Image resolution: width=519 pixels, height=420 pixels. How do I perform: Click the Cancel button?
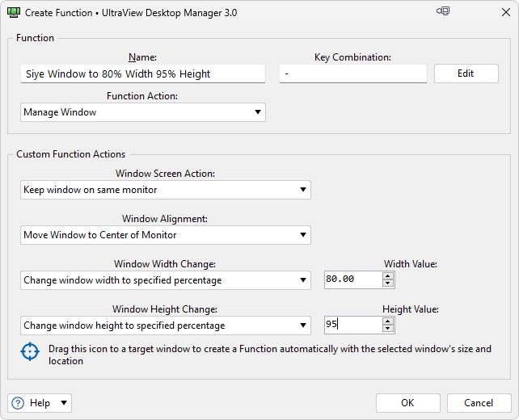point(478,403)
